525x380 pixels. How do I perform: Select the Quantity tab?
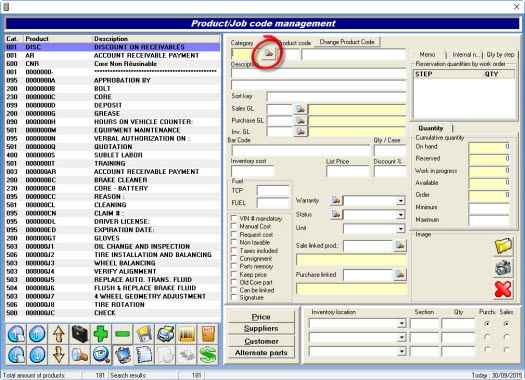[431, 128]
